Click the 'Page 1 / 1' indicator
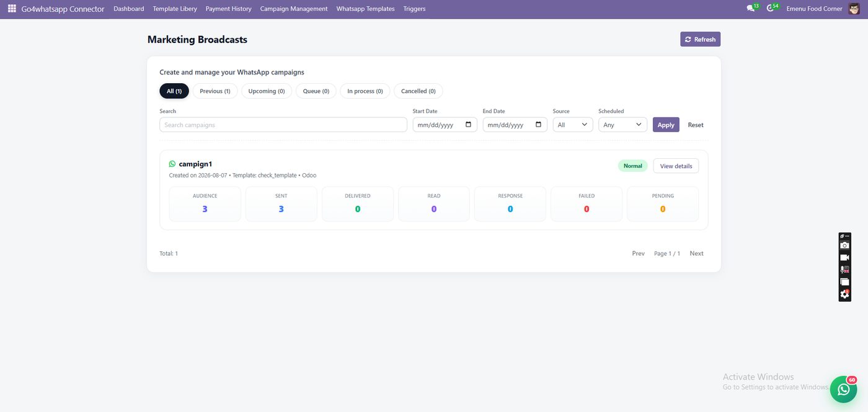Screen dimensions: 868x412 (667, 253)
